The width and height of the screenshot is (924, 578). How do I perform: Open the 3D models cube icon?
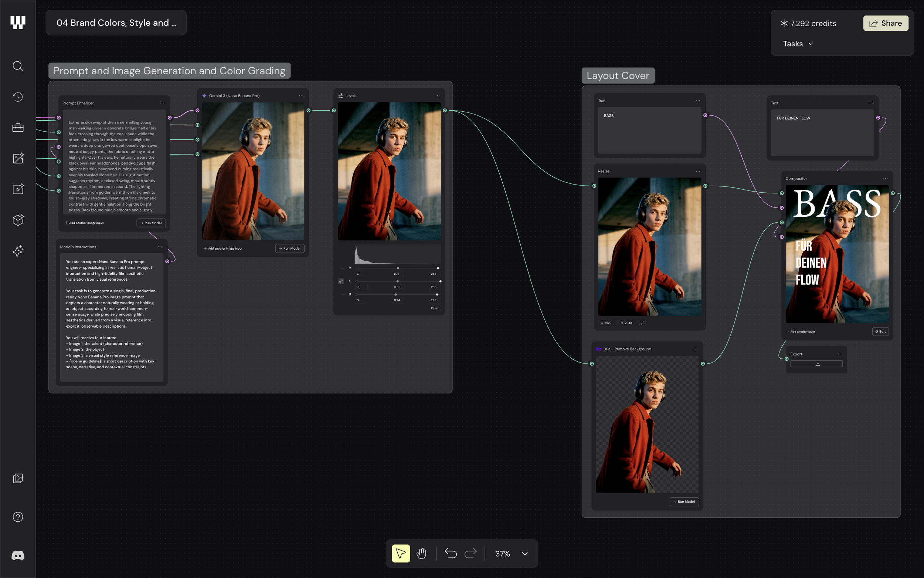tap(18, 220)
